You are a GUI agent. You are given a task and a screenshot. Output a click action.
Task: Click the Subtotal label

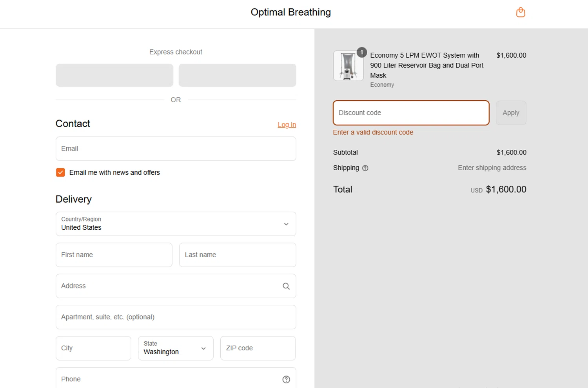[x=345, y=152]
